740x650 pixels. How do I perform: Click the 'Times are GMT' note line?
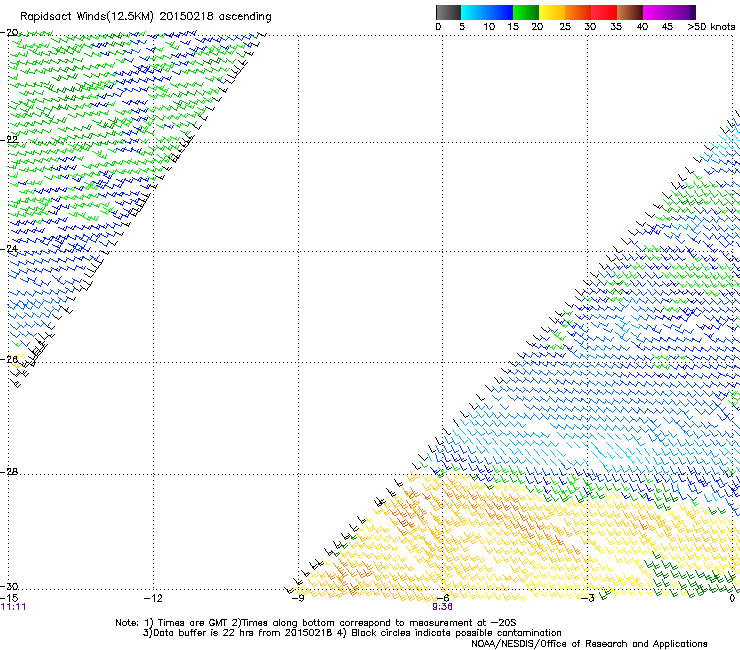click(316, 623)
